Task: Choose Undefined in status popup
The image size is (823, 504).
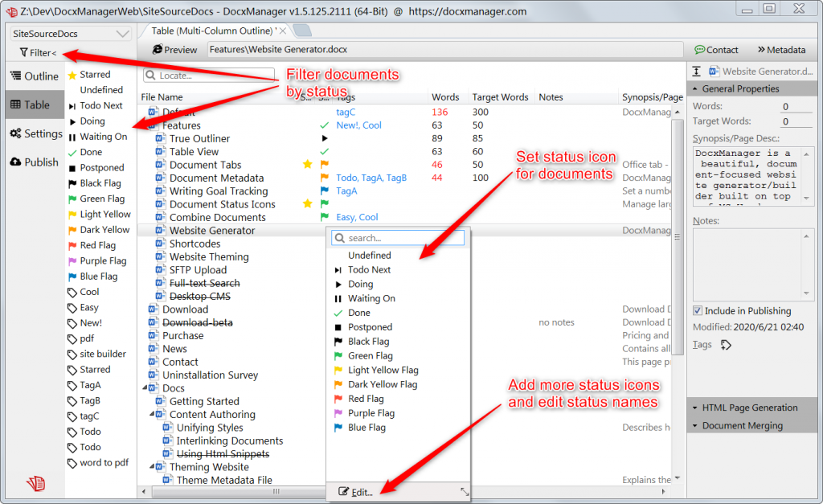Action: 370,255
